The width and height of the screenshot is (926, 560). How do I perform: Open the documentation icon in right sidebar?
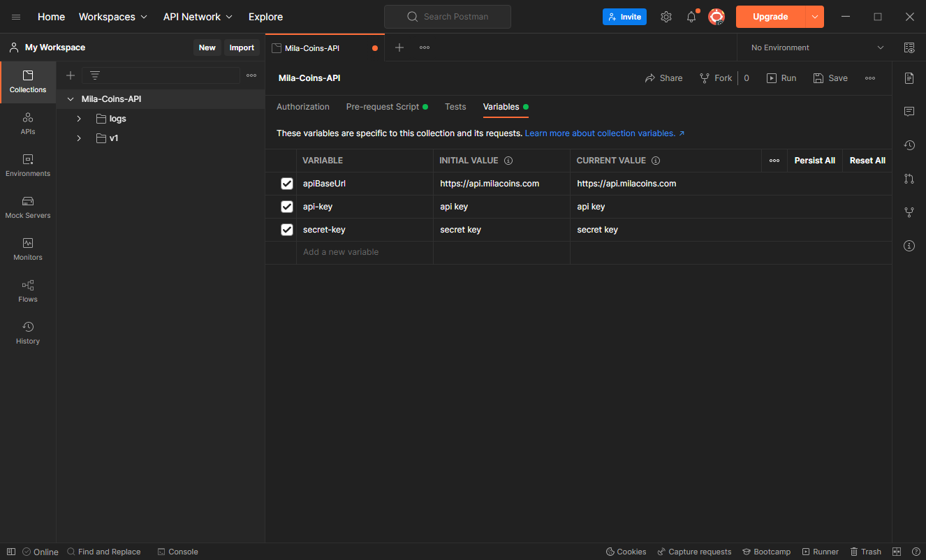coord(909,78)
